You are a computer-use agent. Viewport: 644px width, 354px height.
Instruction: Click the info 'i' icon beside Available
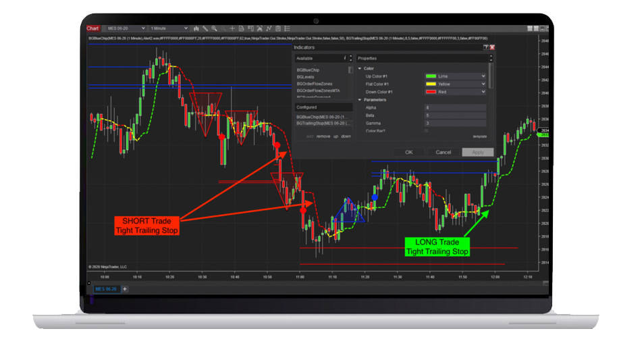click(344, 58)
